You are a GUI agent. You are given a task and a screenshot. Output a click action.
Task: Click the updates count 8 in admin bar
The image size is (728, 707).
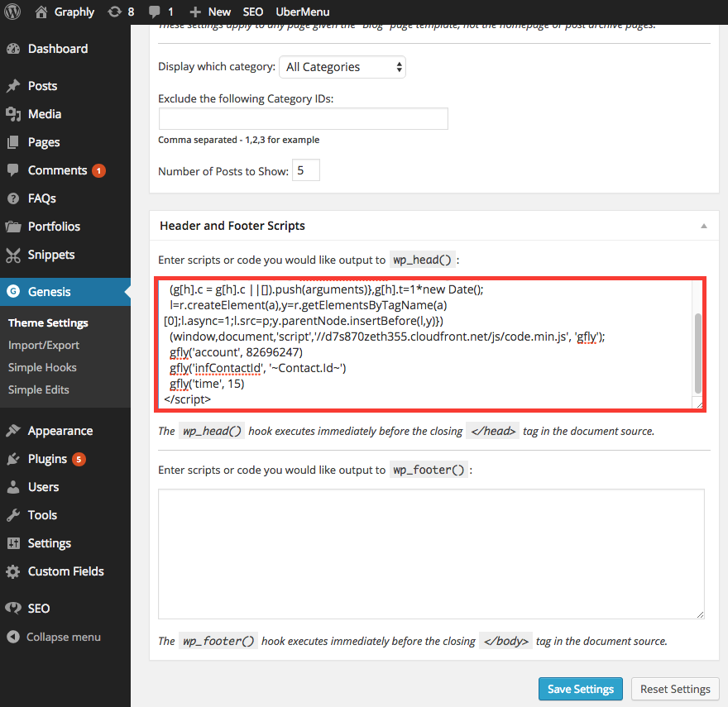[x=131, y=12]
